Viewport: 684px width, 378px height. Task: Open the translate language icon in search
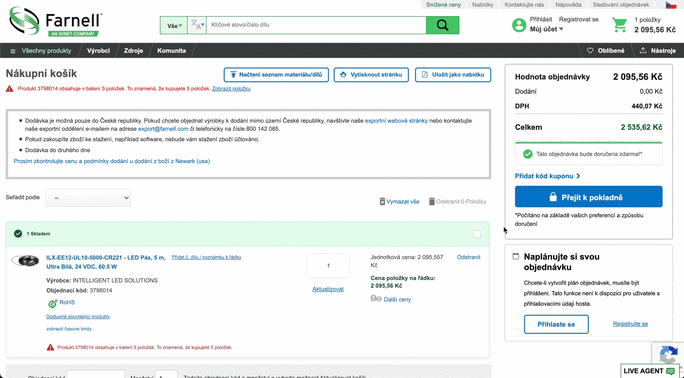[x=197, y=25]
